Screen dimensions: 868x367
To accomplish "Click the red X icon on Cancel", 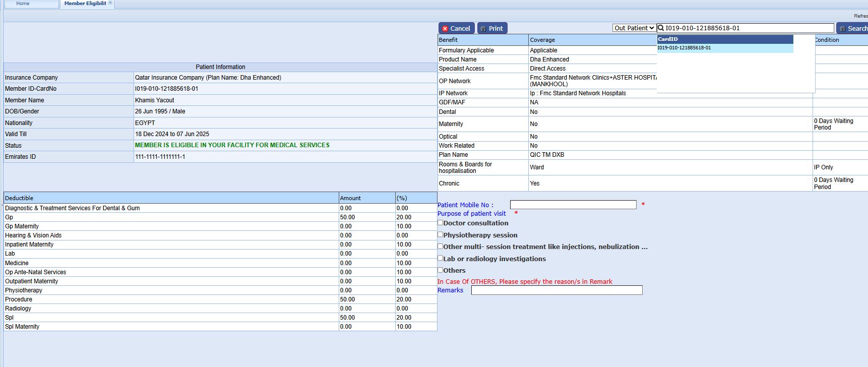I will (445, 29).
